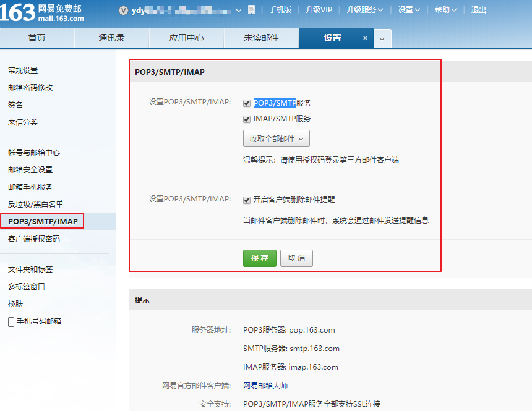Click the POP3服务器: pop.163.com text
Viewport: 532px width, 411px height.
click(x=289, y=330)
